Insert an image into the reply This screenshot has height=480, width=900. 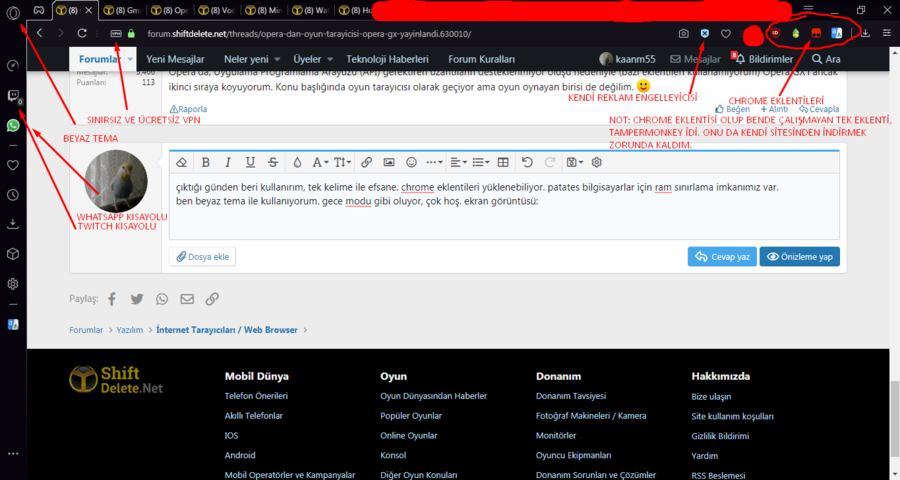coord(389,162)
